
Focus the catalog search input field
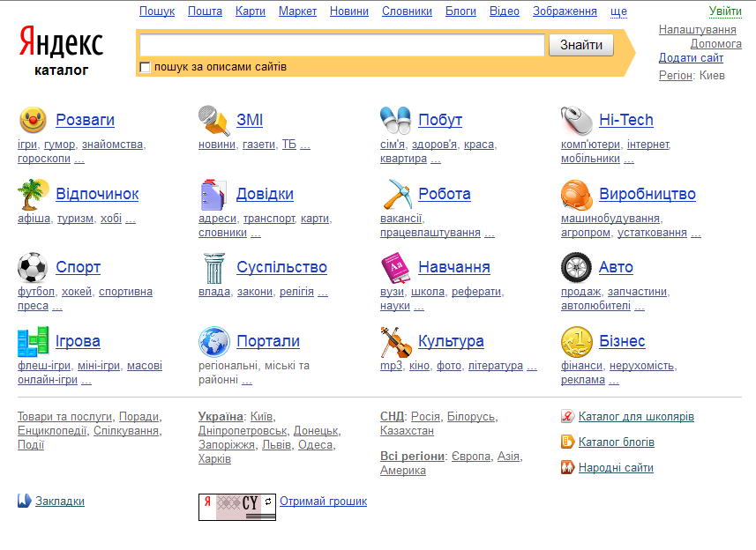(342, 45)
